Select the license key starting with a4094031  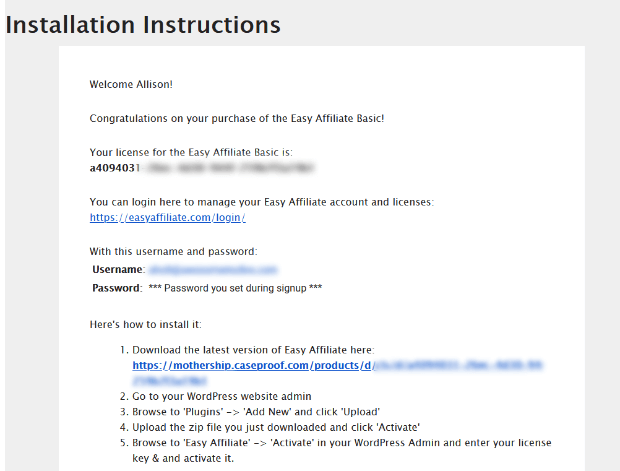coord(202,168)
